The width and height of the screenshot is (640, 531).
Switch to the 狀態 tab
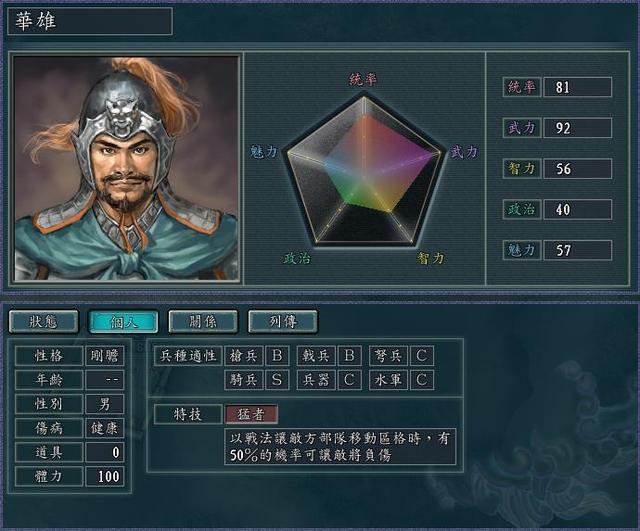43,322
